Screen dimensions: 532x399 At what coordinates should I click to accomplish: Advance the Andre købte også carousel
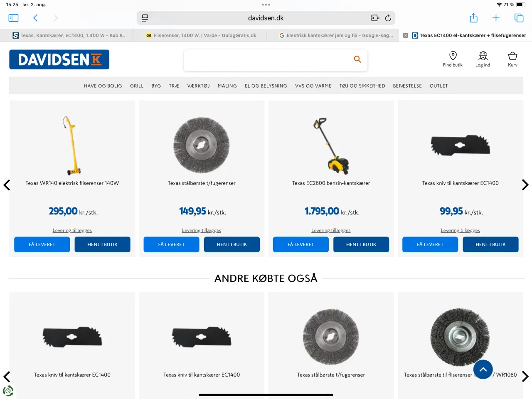click(525, 377)
